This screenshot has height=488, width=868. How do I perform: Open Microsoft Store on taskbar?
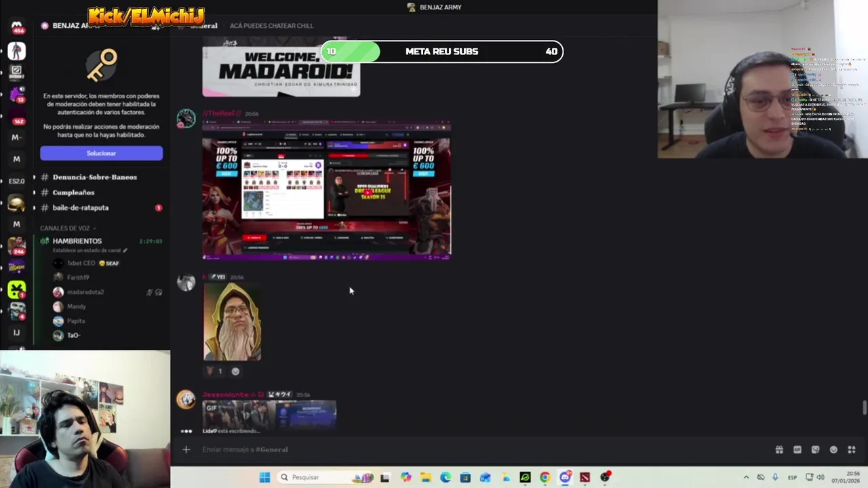[x=465, y=477]
